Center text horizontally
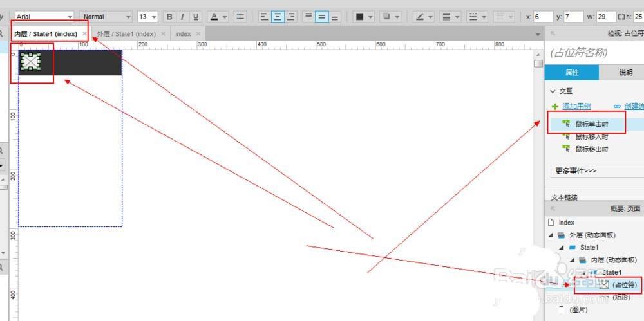 tap(278, 17)
